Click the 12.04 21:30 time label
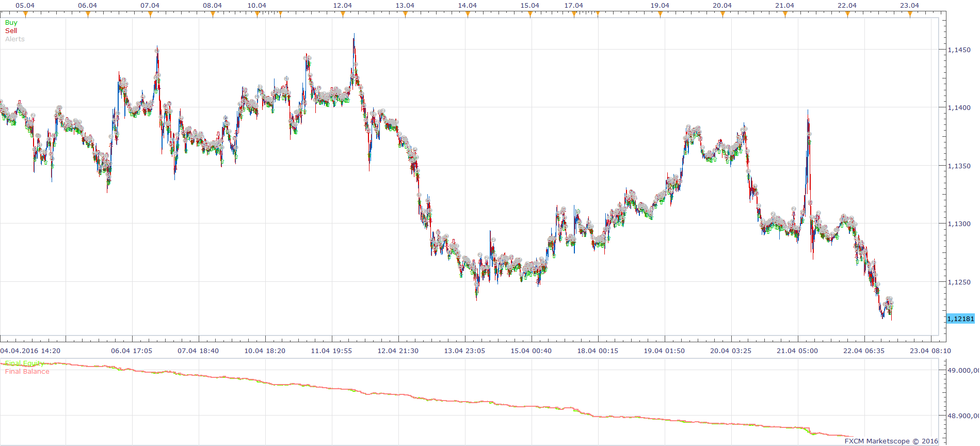Image resolution: width=980 pixels, height=446 pixels. click(x=398, y=351)
